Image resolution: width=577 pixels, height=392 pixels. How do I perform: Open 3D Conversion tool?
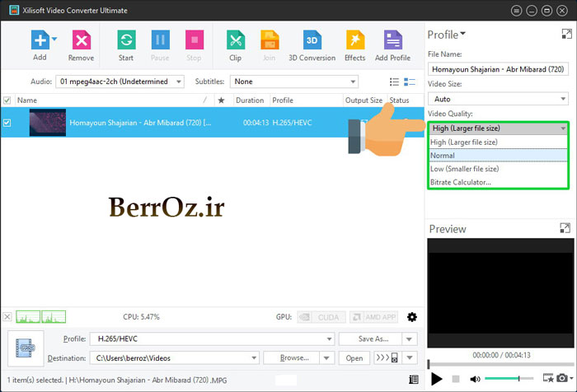[x=312, y=40]
